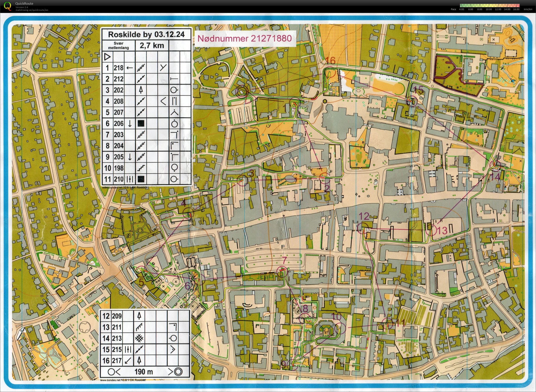
Task: Click the 'Roskilde by 03.12.24' map title
Action: pos(146,34)
